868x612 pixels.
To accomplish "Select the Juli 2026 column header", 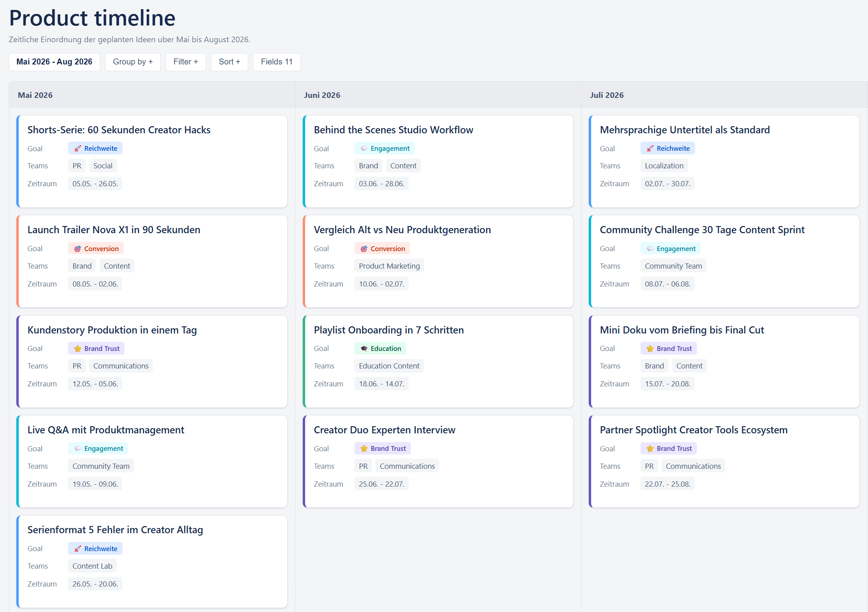I will (x=606, y=95).
